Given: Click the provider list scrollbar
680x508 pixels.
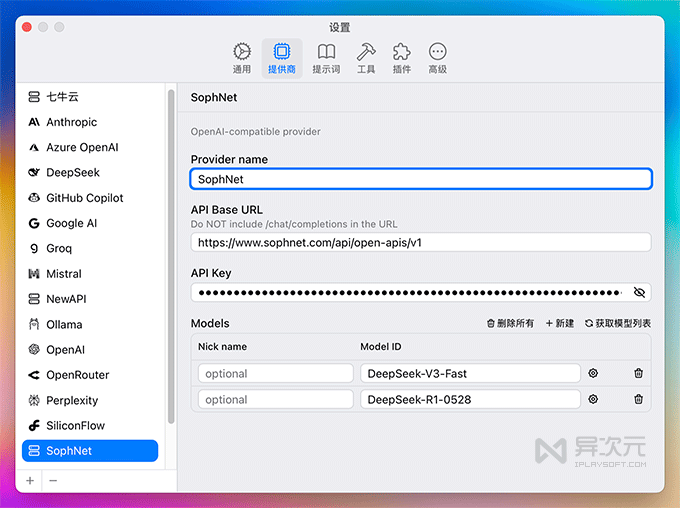Looking at the screenshot, I should coord(171,256).
